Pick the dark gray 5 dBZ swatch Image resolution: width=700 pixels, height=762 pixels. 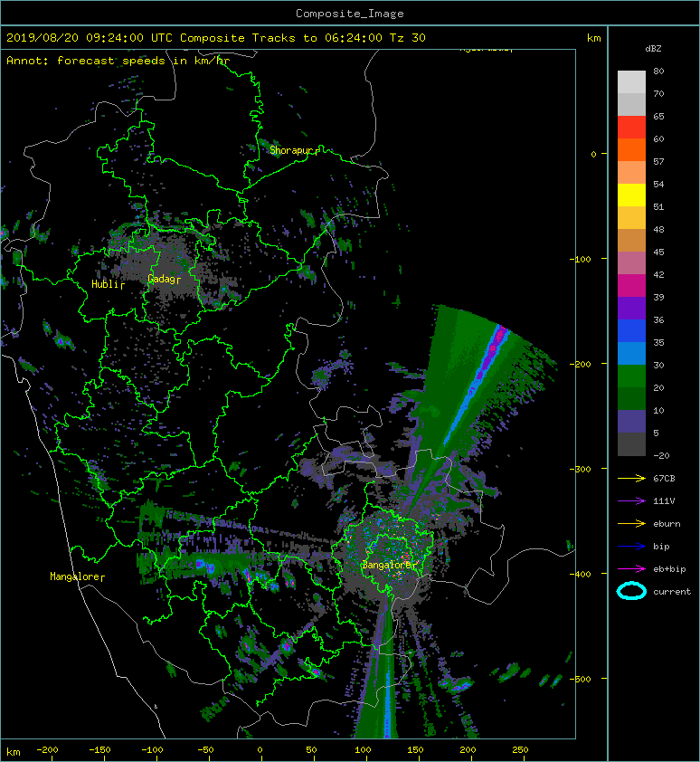click(631, 443)
